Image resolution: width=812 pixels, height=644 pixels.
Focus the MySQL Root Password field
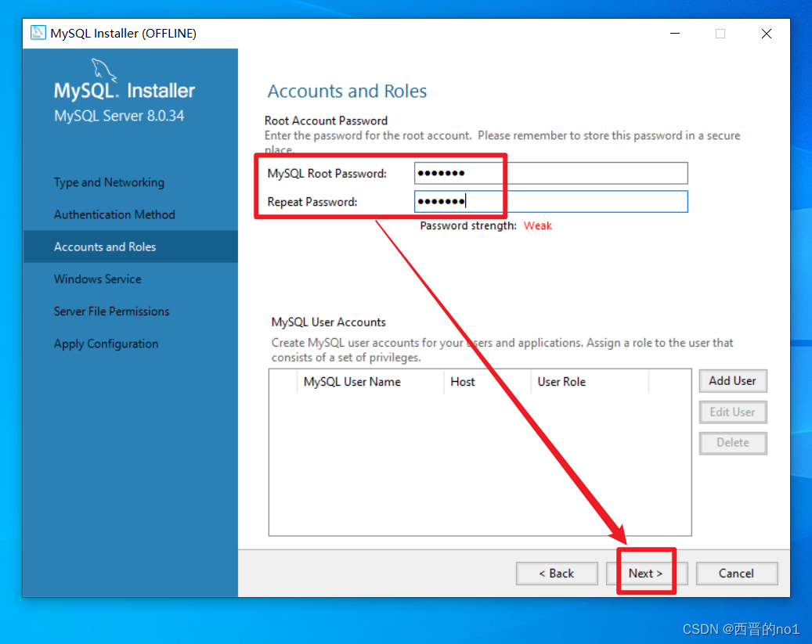click(550, 173)
